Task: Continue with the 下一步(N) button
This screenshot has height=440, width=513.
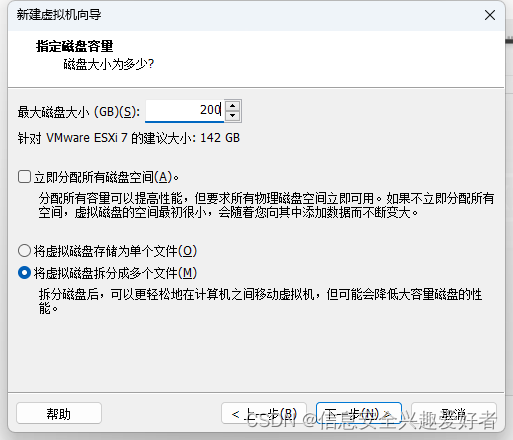Action: 359,414
